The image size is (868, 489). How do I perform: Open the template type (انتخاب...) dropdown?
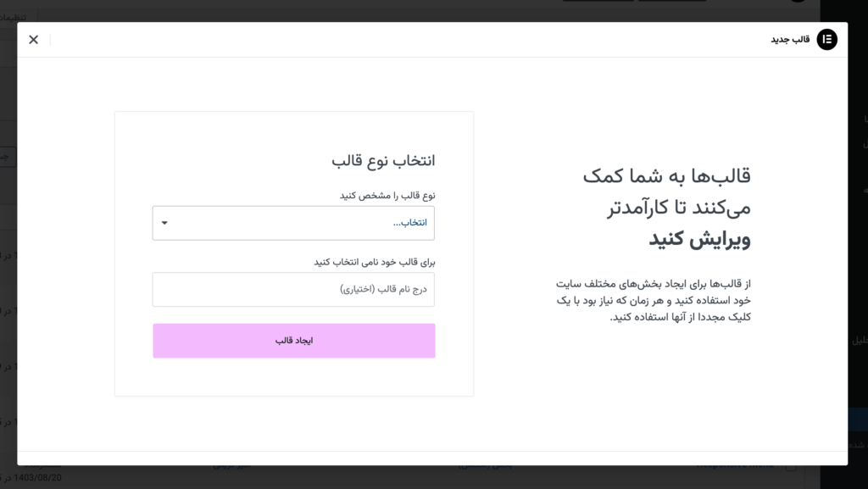click(x=293, y=223)
